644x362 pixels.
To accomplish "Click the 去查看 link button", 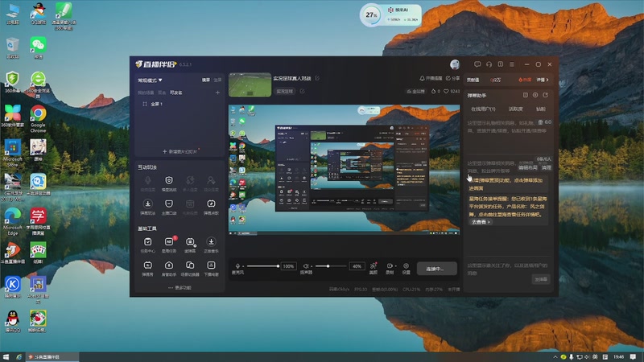I will click(x=481, y=222).
